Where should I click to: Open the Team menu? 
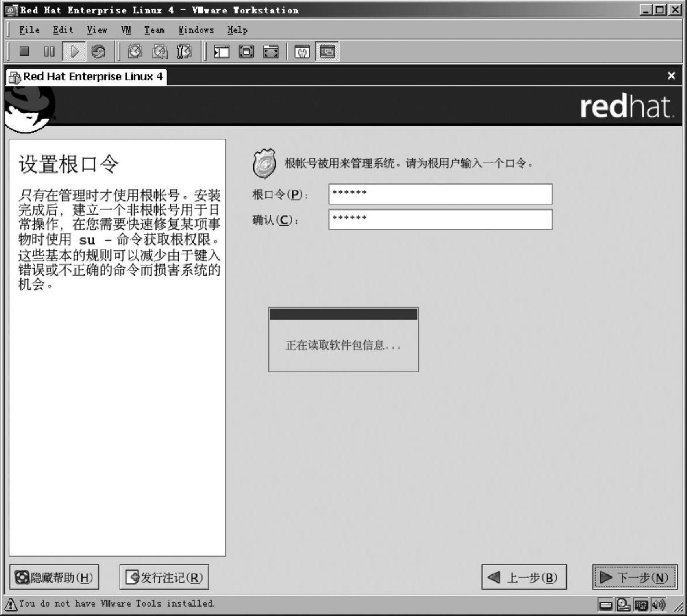[154, 30]
